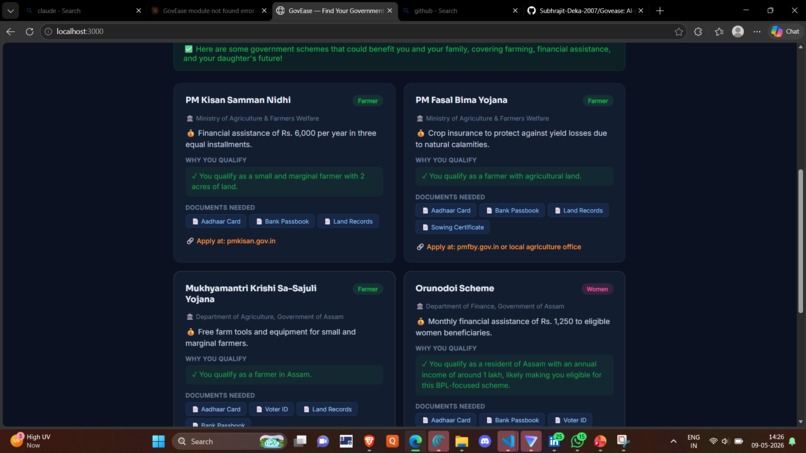The image size is (806, 453).
Task: Open the Apply at: pmkisan.gov.in link
Action: point(235,241)
